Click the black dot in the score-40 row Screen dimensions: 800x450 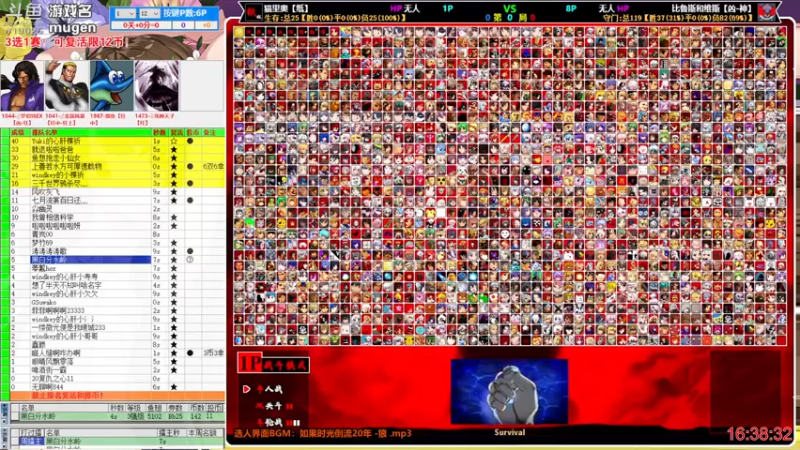point(190,141)
